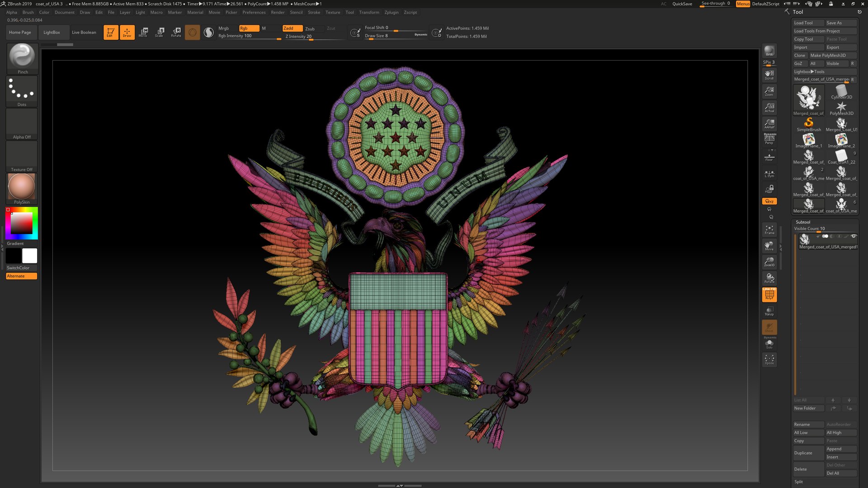Click the QuickSave button
This screenshot has height=488, width=868.
coord(682,4)
